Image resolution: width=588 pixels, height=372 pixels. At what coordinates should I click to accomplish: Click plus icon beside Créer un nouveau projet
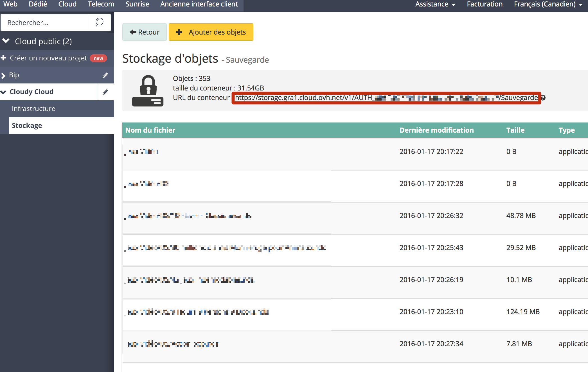click(x=3, y=58)
